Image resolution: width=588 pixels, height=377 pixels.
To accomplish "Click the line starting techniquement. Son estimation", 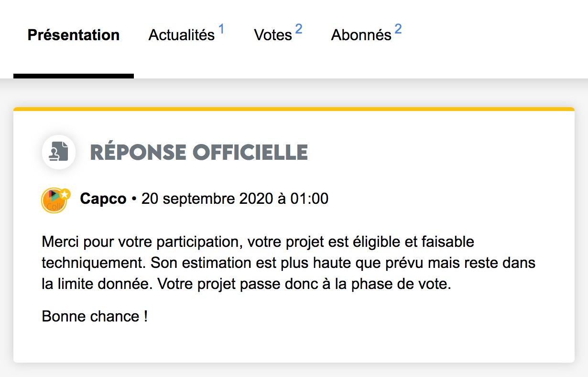I will pyautogui.click(x=289, y=263).
